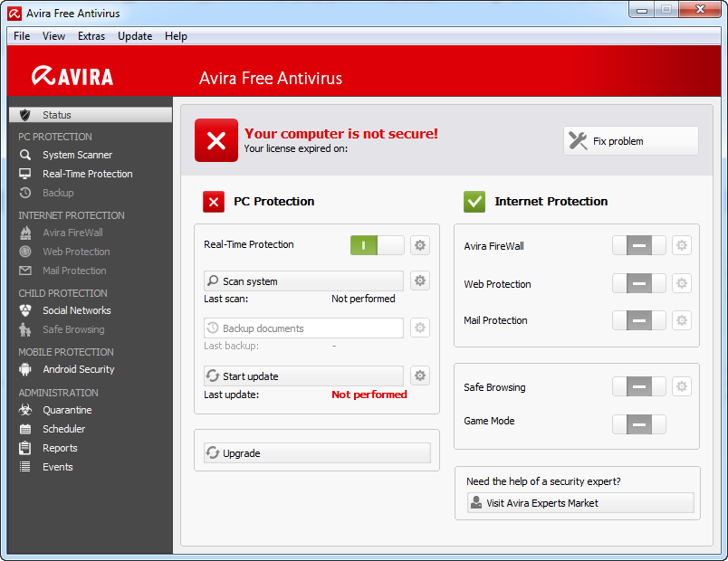This screenshot has height=561, width=728.
Task: Select Quarantine in sidebar
Action: (67, 410)
